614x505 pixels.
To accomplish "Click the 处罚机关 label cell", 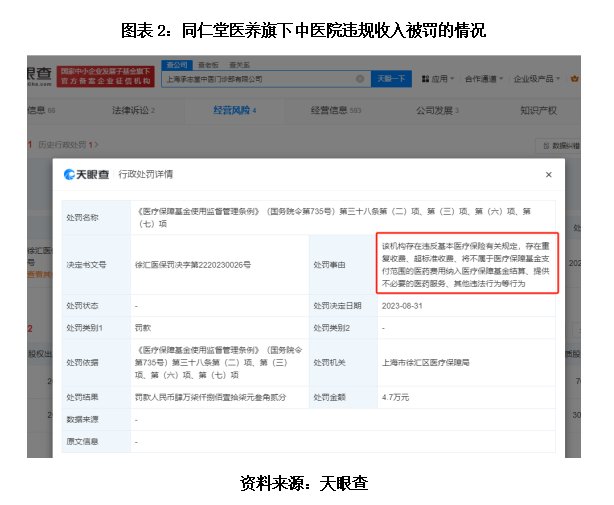I will pyautogui.click(x=343, y=363).
